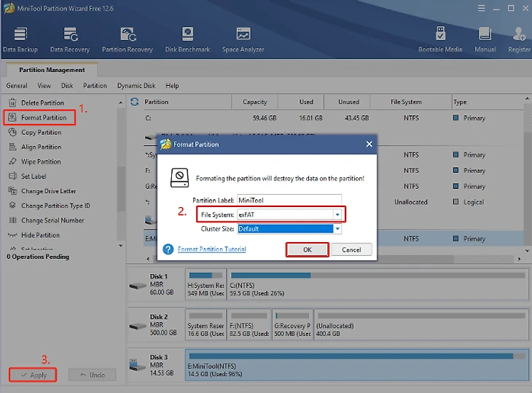Viewport: 532px width, 393px height.
Task: Select Disk 2 drive icon
Action: [138, 326]
